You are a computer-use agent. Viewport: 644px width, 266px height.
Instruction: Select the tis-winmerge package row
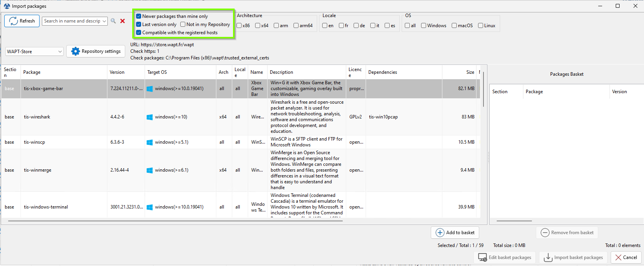click(240, 170)
